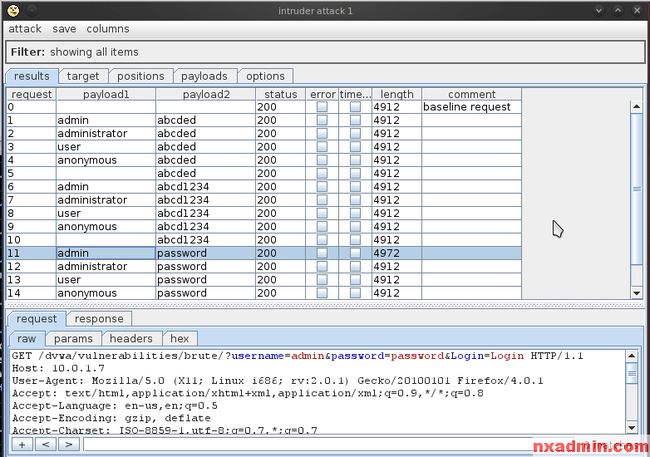The image size is (650, 457).
Task: Sort by the status column header
Action: 281,95
